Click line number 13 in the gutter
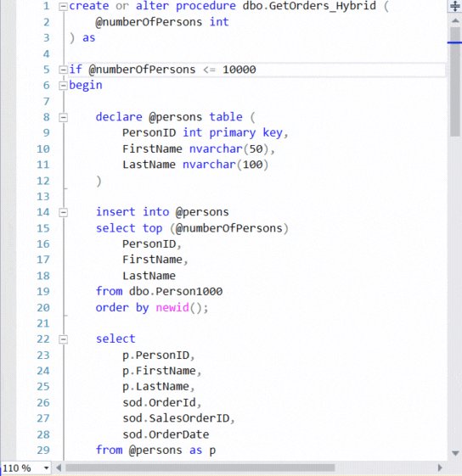This screenshot has width=462, height=476. (x=42, y=197)
